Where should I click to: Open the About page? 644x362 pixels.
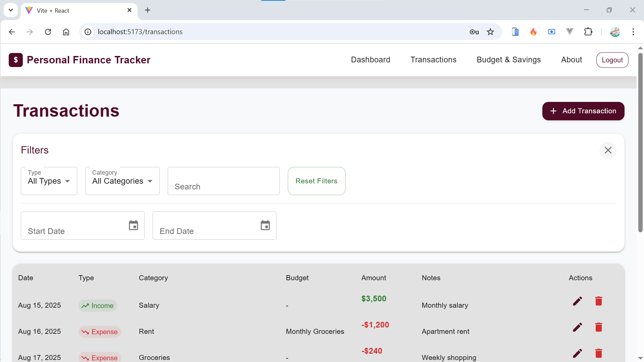point(571,60)
